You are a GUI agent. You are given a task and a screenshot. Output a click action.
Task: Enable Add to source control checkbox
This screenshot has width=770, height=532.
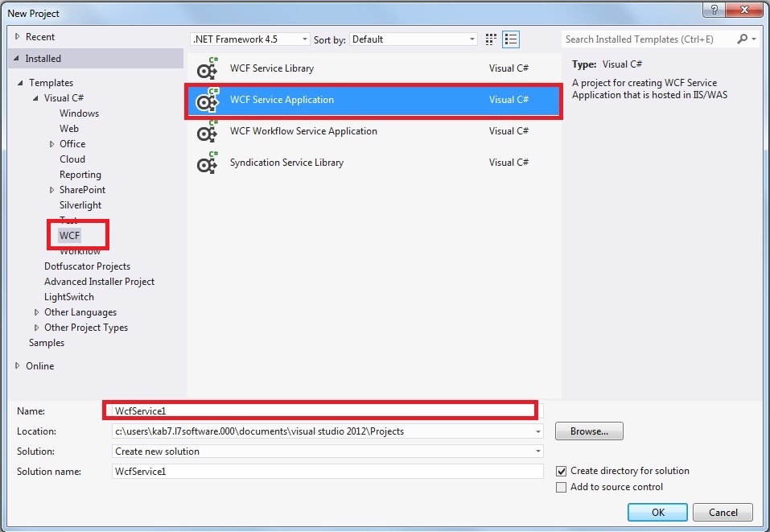click(x=562, y=487)
